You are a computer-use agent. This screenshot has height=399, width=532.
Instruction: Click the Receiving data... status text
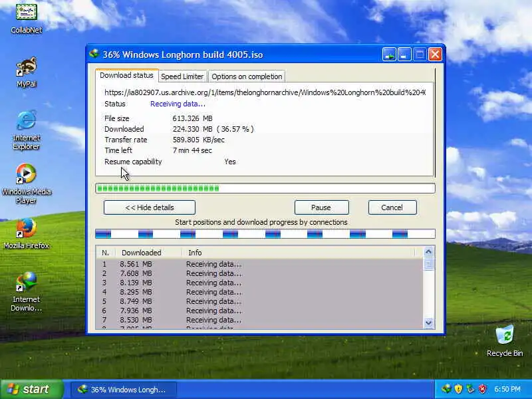pos(178,104)
